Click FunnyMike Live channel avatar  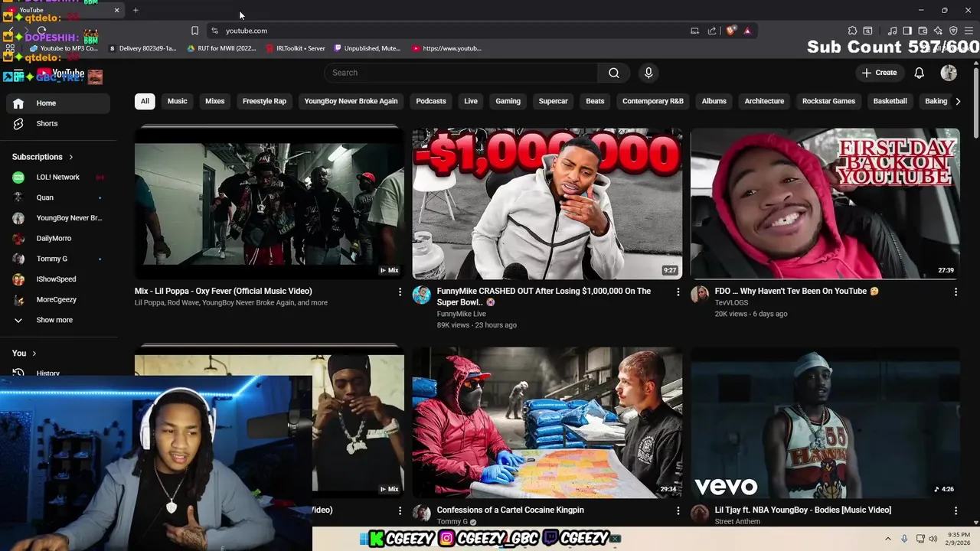(422, 295)
